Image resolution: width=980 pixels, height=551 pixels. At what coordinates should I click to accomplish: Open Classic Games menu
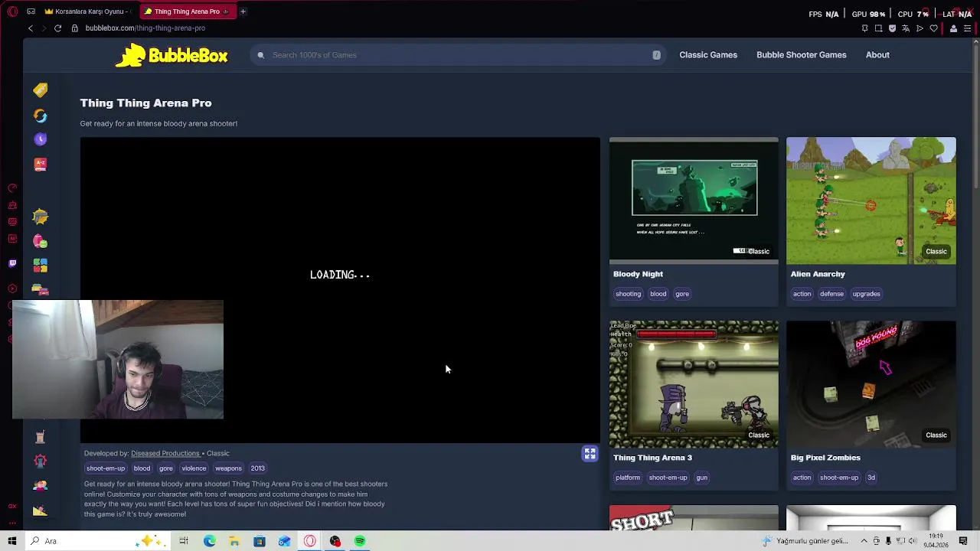708,55
